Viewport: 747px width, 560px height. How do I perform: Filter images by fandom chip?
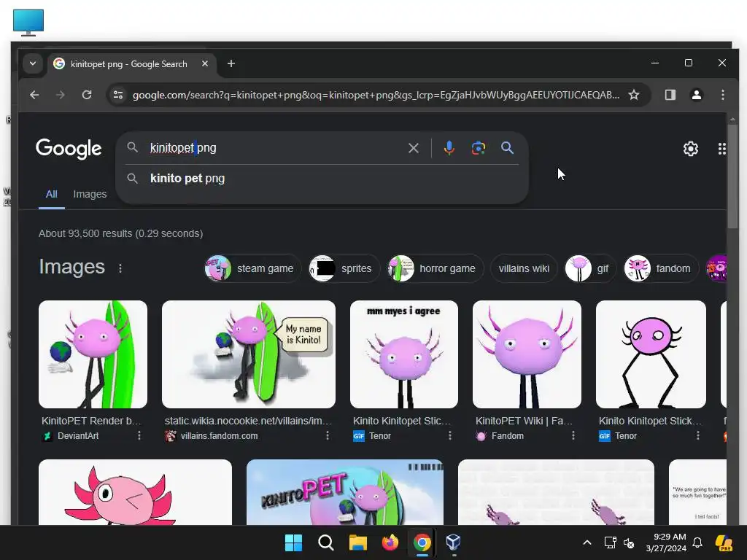tap(661, 268)
